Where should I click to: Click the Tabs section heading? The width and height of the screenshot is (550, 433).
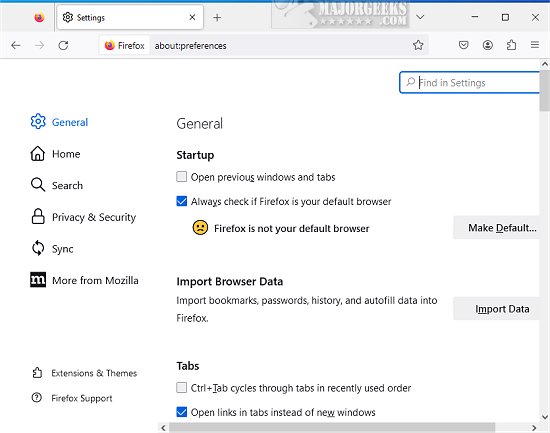point(188,366)
